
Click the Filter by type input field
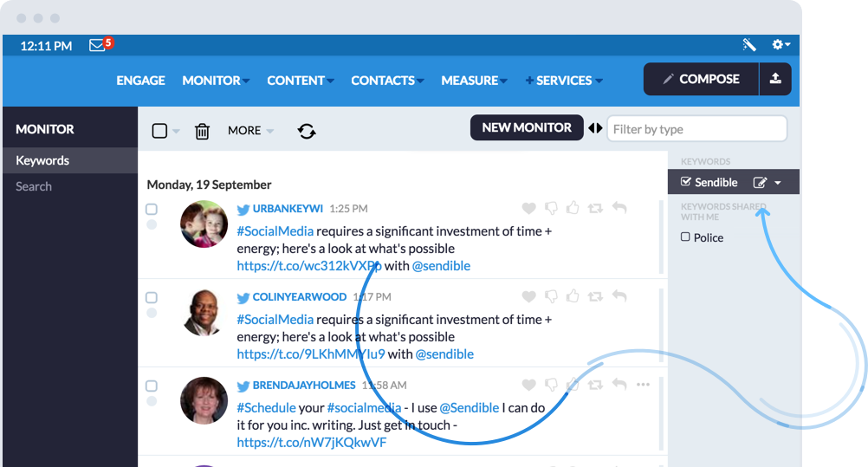click(x=696, y=129)
